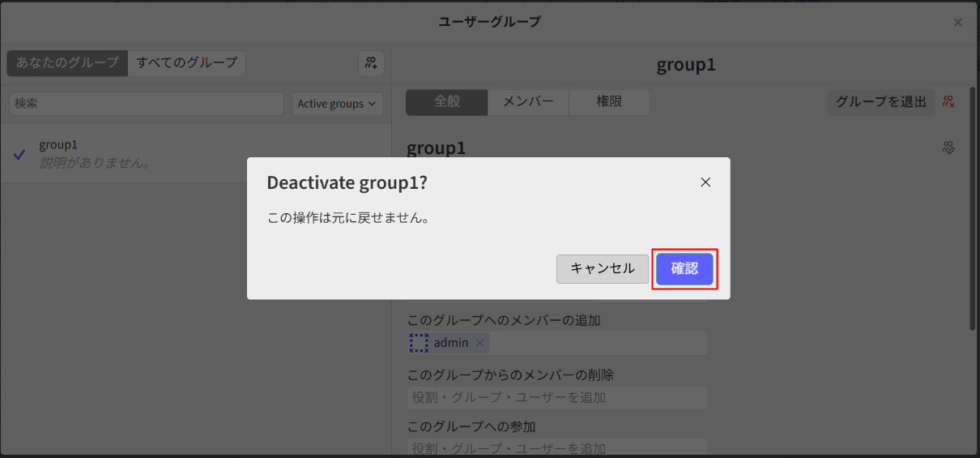
Task: Click the admin role chip
Action: tap(448, 343)
